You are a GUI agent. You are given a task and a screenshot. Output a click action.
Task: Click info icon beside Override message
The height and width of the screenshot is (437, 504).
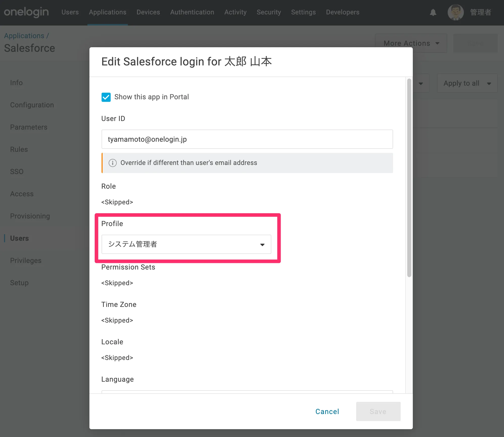pos(113,163)
